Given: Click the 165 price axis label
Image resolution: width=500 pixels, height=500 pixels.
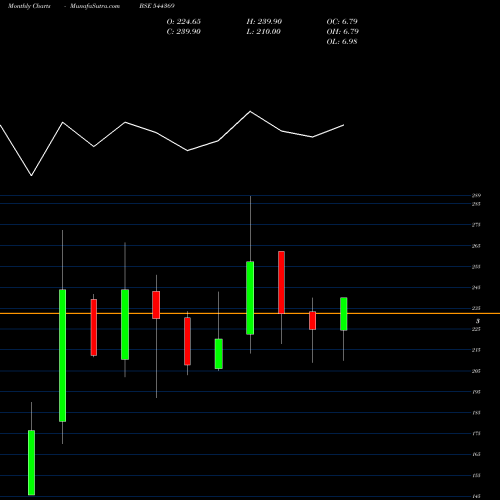Looking at the screenshot, I should 476,454.
